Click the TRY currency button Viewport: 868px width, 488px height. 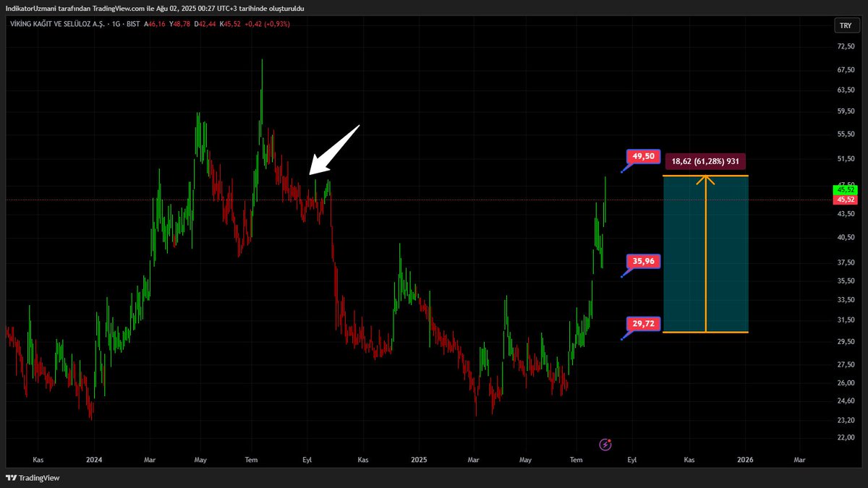point(845,25)
